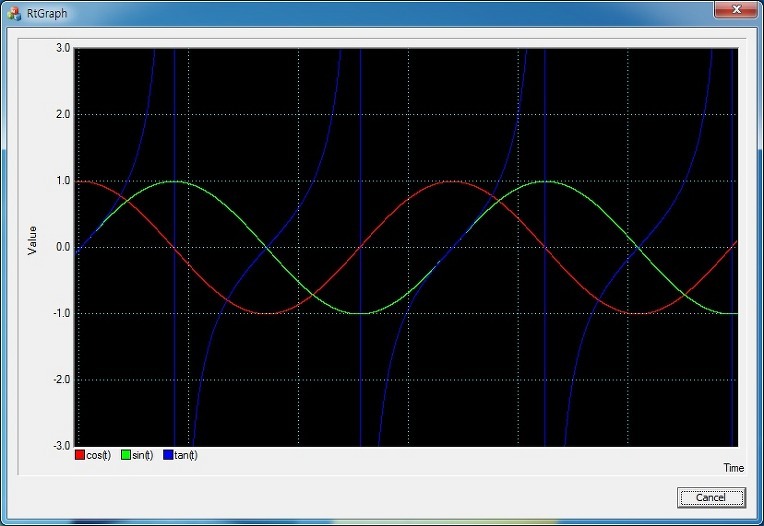This screenshot has width=764, height=526.
Task: Click the -1.0 y-axis label
Action: 62,313
